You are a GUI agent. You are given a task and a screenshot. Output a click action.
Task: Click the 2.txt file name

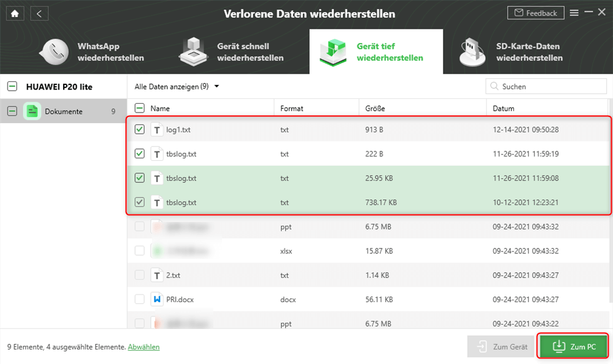click(x=173, y=275)
